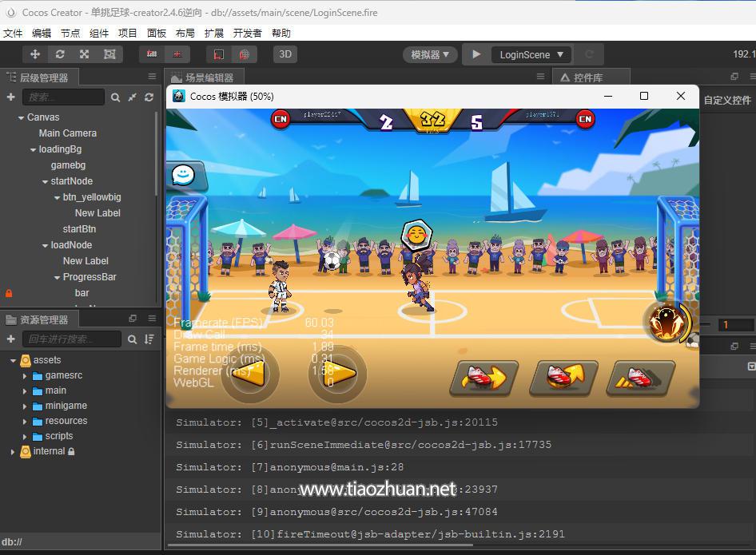Click the console horizontal scrollbar
756x555 pixels.
[x=320, y=545]
